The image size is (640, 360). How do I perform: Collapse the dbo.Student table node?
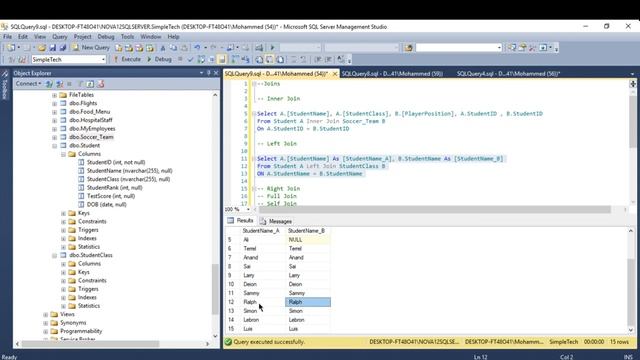tap(54, 146)
